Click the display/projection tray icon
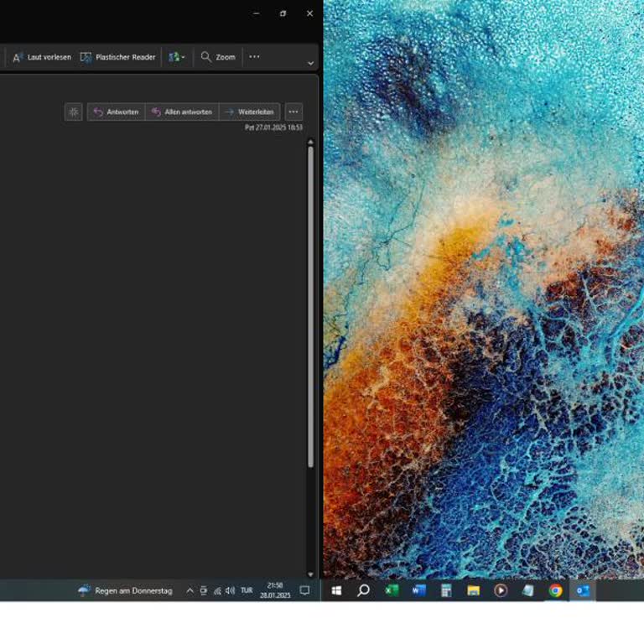644x644 pixels. click(x=203, y=591)
